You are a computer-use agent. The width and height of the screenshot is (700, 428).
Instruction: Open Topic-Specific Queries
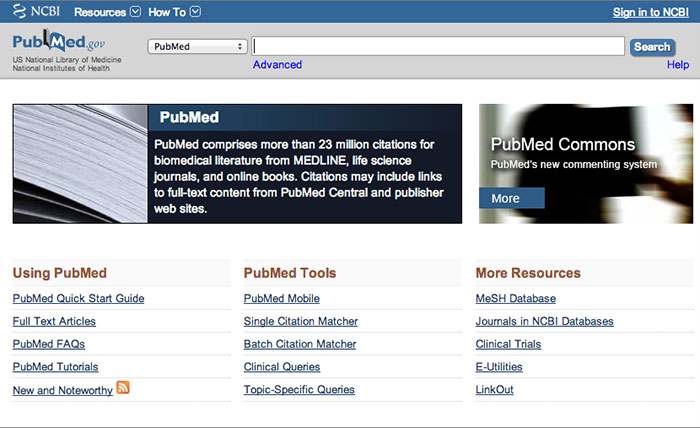click(x=299, y=390)
